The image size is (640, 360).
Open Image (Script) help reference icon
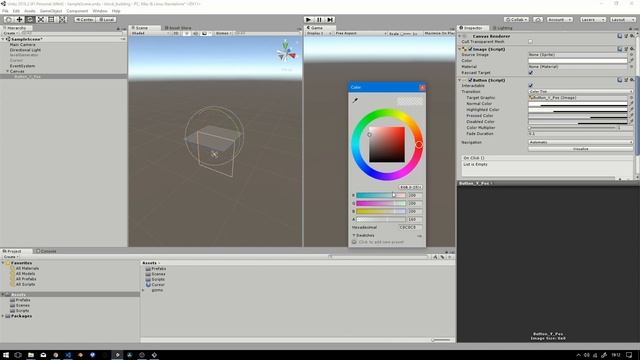pyautogui.click(x=620, y=49)
